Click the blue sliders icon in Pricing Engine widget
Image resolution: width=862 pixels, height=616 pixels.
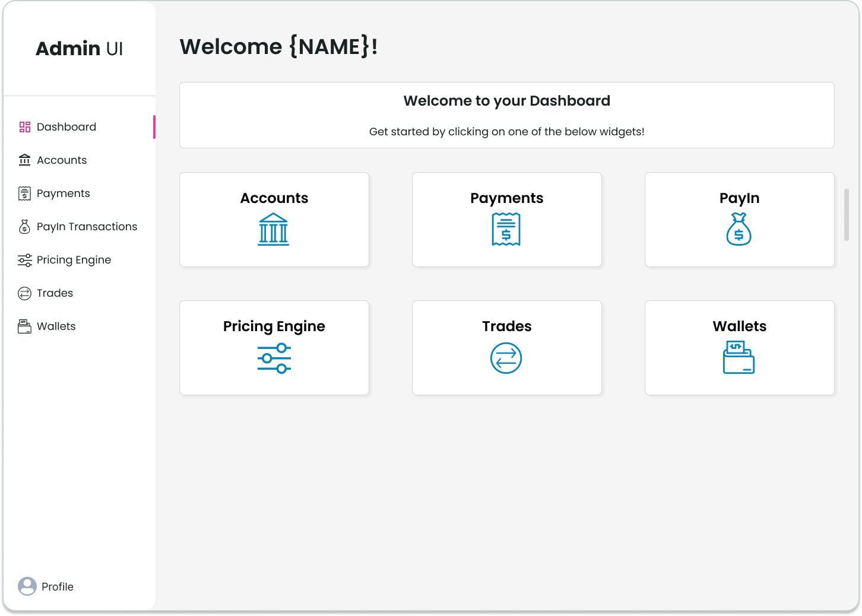coord(274,358)
